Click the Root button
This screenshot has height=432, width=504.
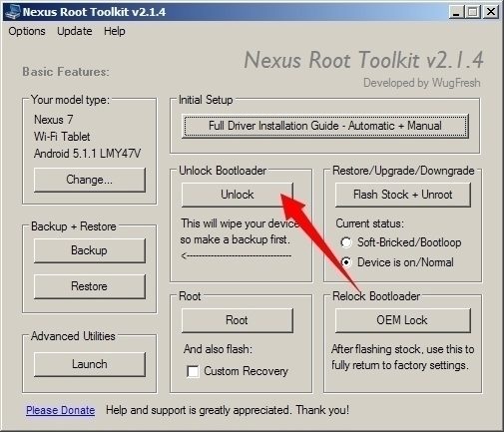(238, 320)
